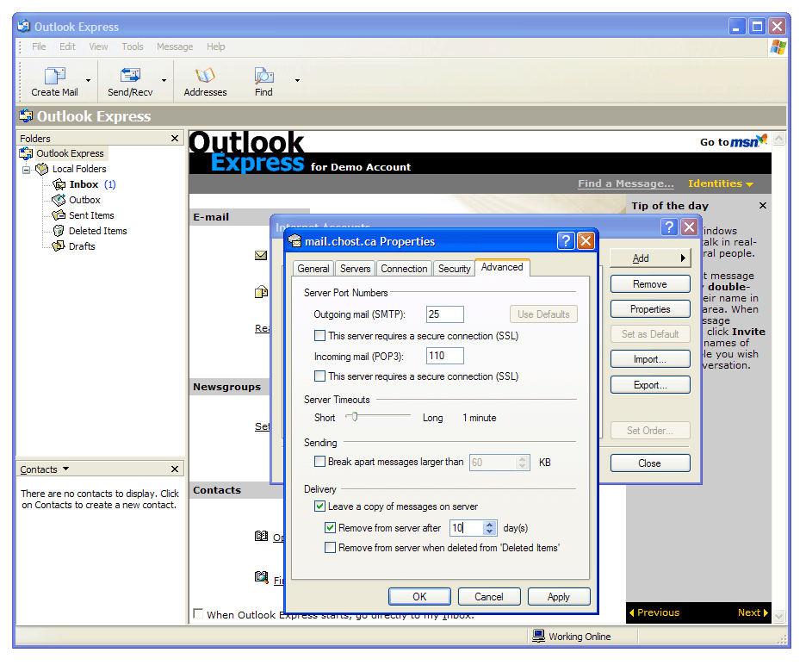The width and height of the screenshot is (812, 665).
Task: Click the Find toolbar icon
Action: [x=263, y=76]
